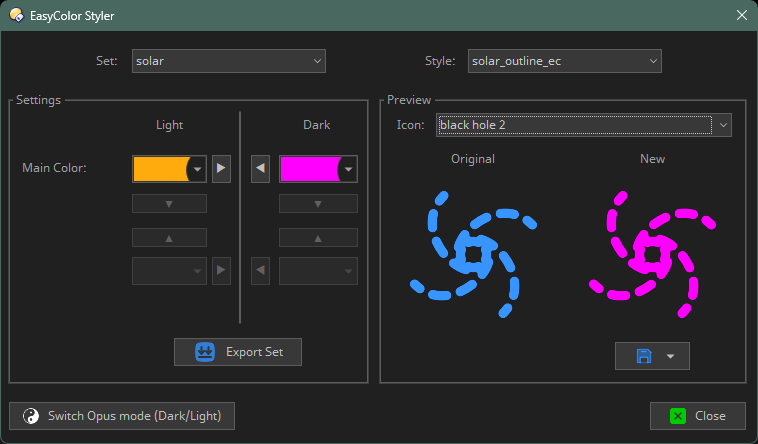
Task: Click the disabled Dark secondary color dropdown
Action: coord(318,271)
